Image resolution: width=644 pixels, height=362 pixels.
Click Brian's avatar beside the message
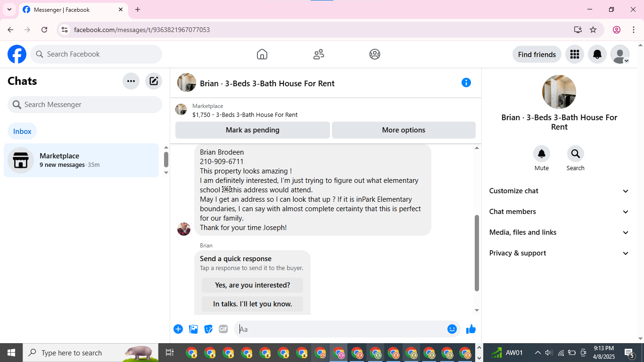click(x=184, y=229)
